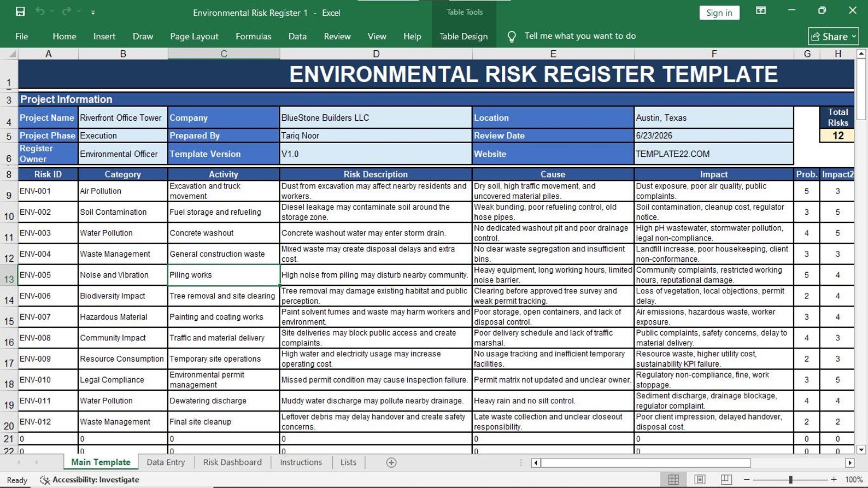
Task: Click the horizontal scrollbar thumb
Action: [646, 463]
